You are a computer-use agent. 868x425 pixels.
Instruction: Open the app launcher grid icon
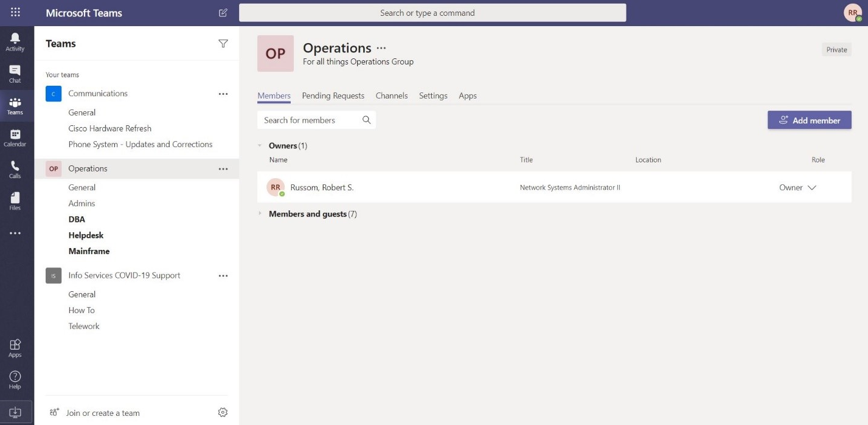(15, 12)
